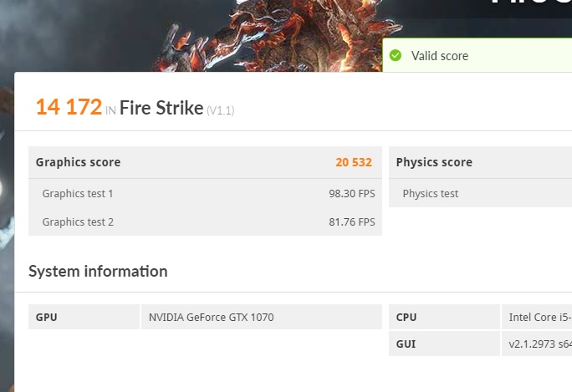Click the green valid score checkmark icon
Screen dimensions: 572x392
coord(396,56)
